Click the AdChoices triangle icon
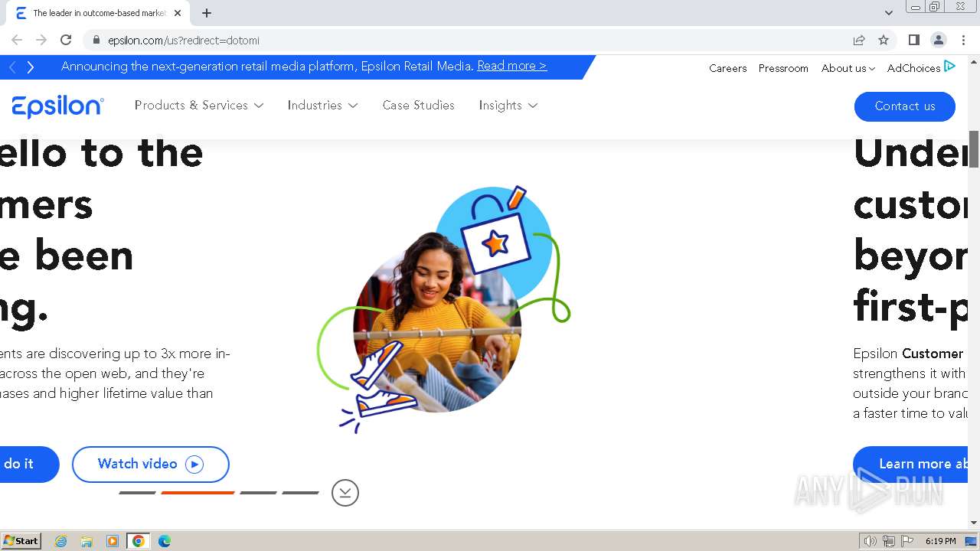The height and width of the screenshot is (551, 980). (x=949, y=67)
